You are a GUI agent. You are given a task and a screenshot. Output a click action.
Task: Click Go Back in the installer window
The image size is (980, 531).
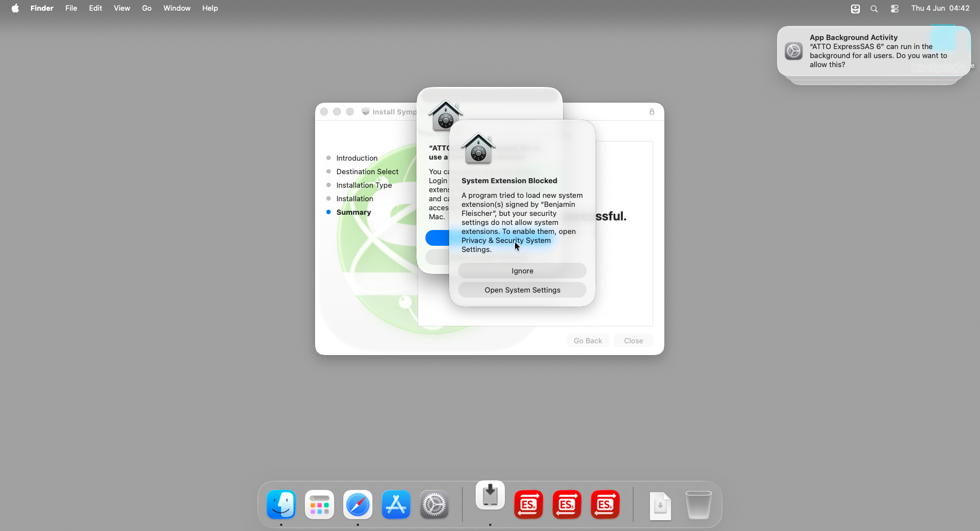pyautogui.click(x=588, y=340)
